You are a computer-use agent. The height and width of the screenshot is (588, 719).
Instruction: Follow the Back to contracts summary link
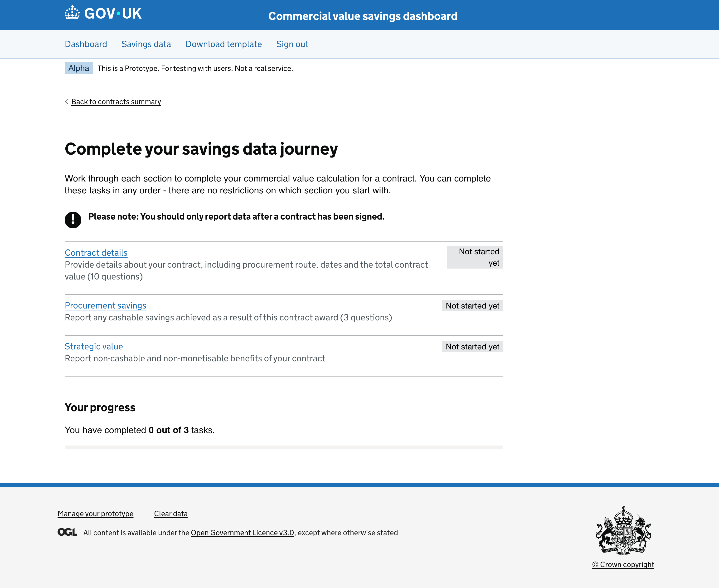click(116, 102)
